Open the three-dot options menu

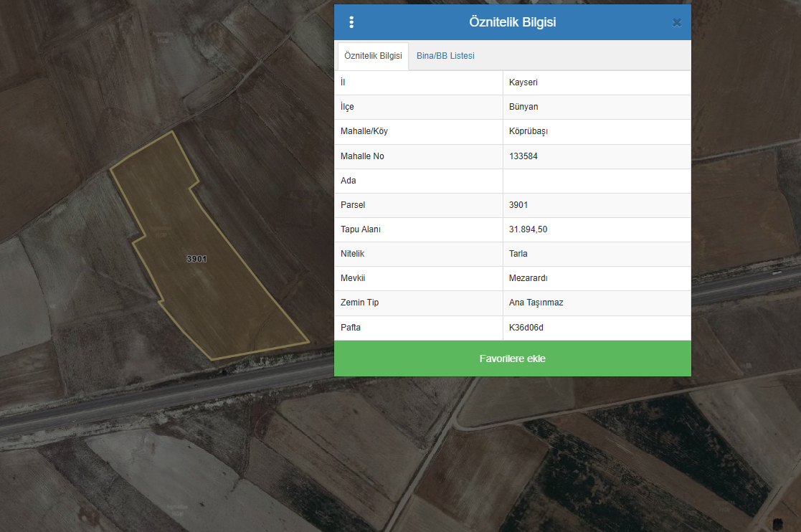[351, 22]
